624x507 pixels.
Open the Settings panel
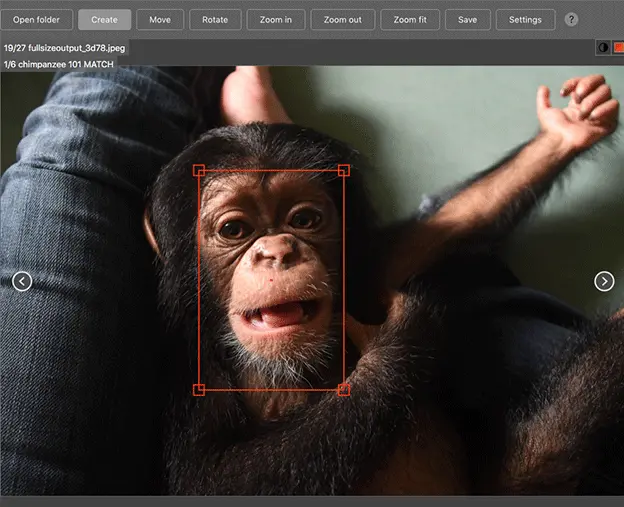click(x=525, y=20)
